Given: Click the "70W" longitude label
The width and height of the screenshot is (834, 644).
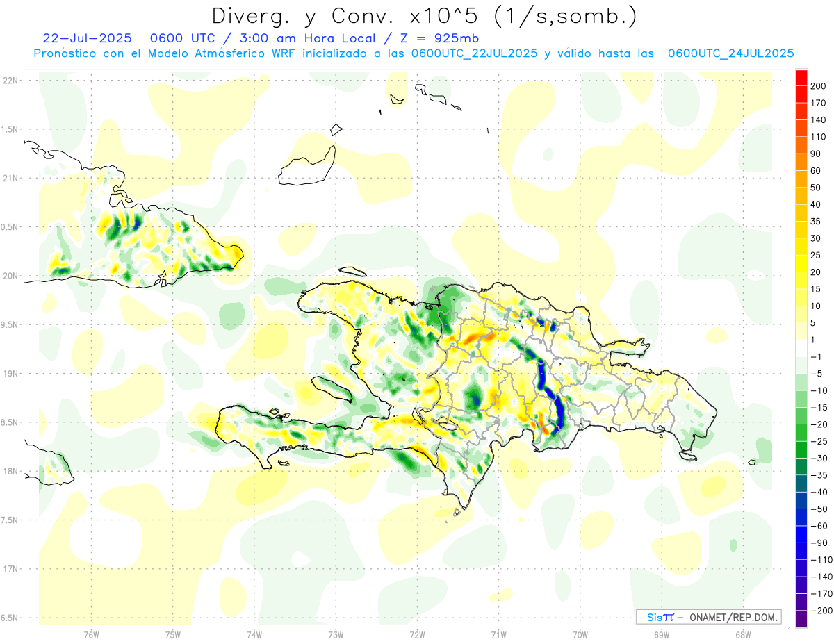Looking at the screenshot, I should tap(580, 634).
